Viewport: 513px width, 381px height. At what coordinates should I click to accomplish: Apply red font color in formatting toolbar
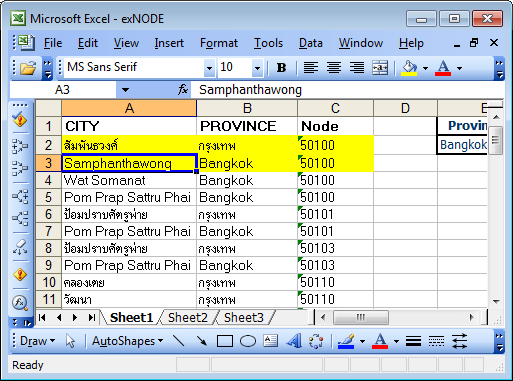443,68
